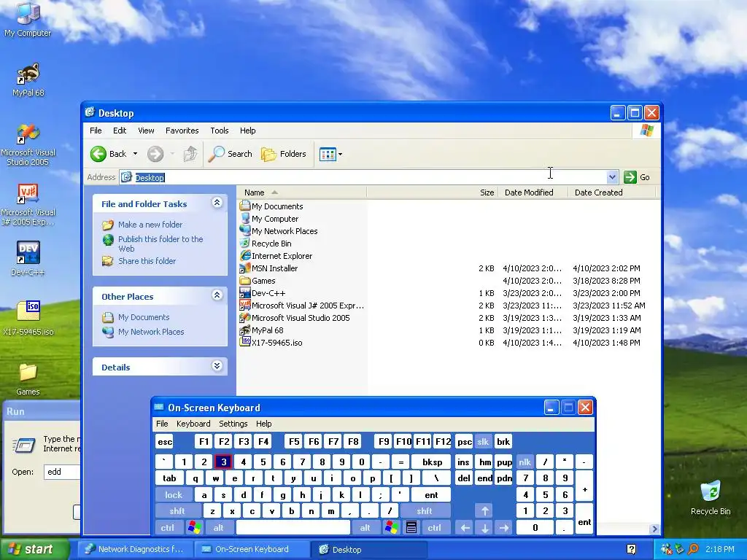Sort by the Name column header
The width and height of the screenshot is (747, 560).
[301, 192]
